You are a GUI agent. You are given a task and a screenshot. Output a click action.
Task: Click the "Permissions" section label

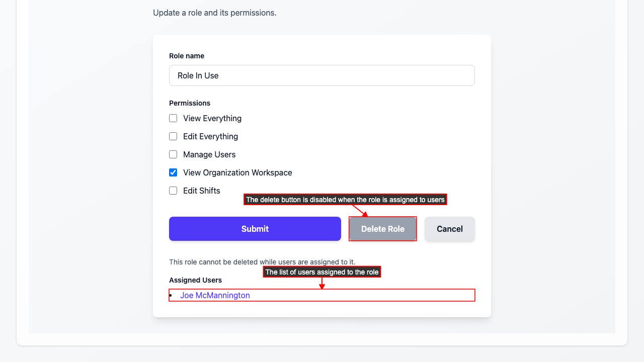coord(190,103)
